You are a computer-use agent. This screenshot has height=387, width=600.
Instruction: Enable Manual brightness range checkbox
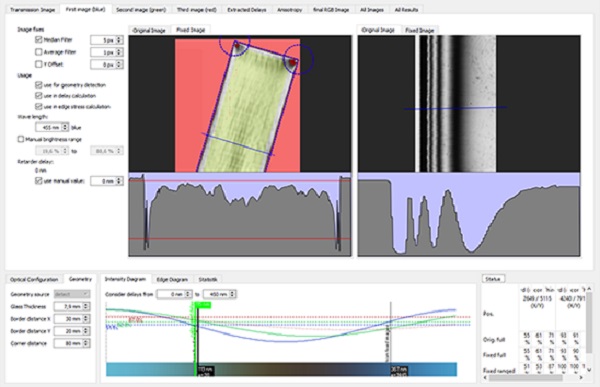pos(21,139)
